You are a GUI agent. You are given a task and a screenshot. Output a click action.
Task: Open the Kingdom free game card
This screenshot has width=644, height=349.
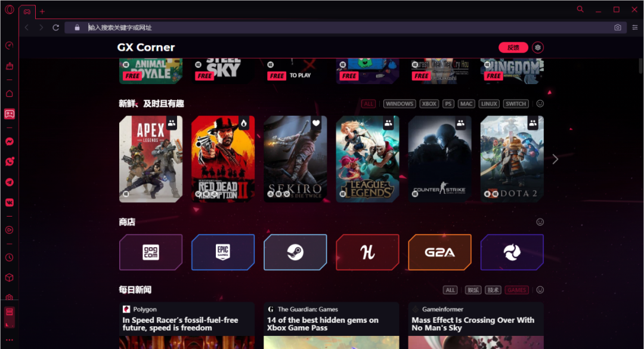pos(512,71)
